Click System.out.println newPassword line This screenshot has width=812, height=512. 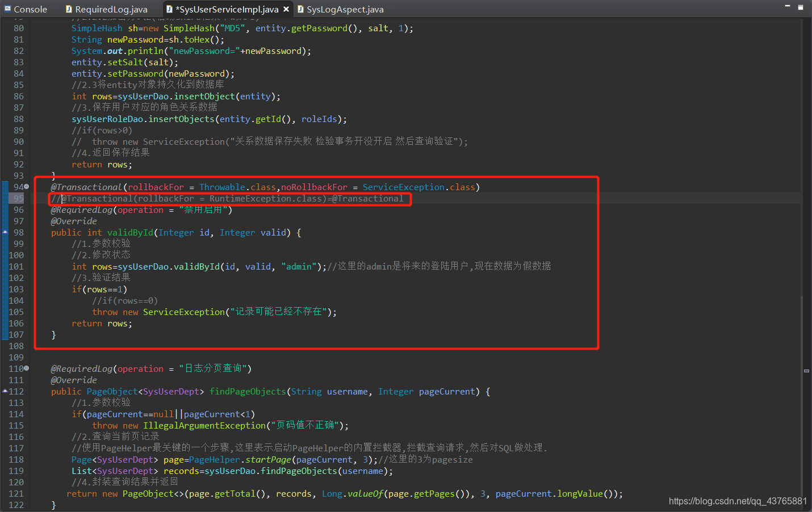click(191, 51)
